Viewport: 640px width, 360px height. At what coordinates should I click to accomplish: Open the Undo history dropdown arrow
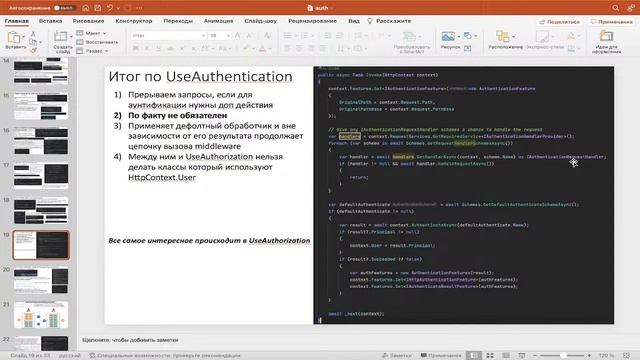118,8
